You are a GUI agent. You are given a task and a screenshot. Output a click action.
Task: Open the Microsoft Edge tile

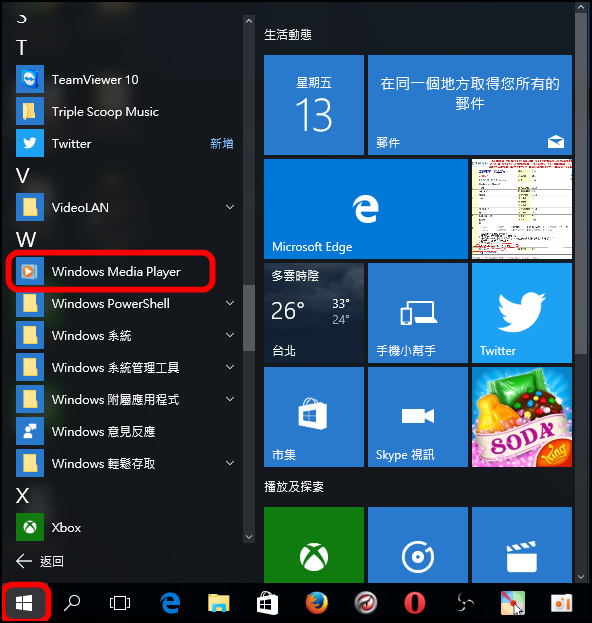click(366, 209)
